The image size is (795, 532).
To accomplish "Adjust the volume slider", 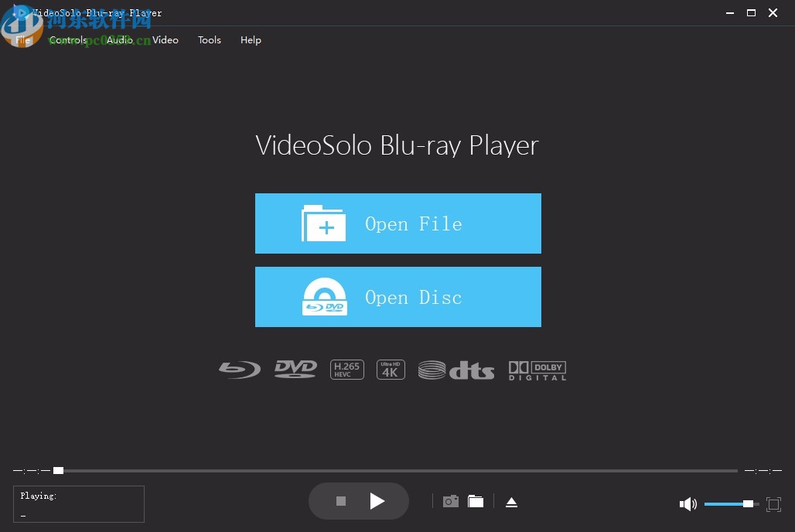I will tap(728, 504).
